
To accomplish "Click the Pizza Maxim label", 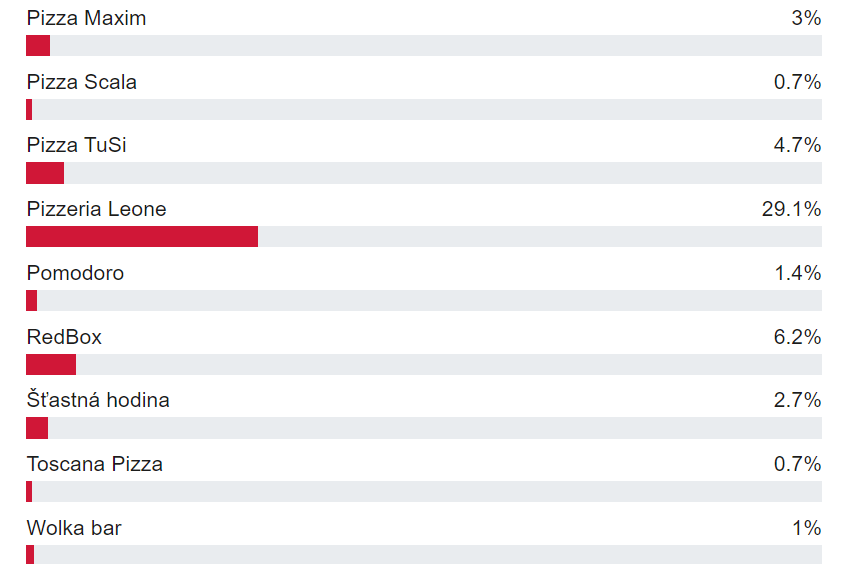I will pyautogui.click(x=86, y=18).
